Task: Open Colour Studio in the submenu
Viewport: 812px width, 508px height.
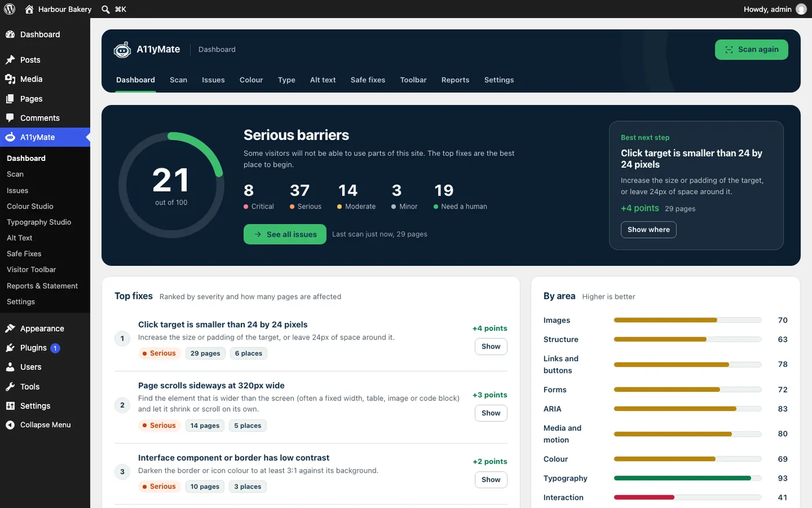Action: pyautogui.click(x=30, y=206)
